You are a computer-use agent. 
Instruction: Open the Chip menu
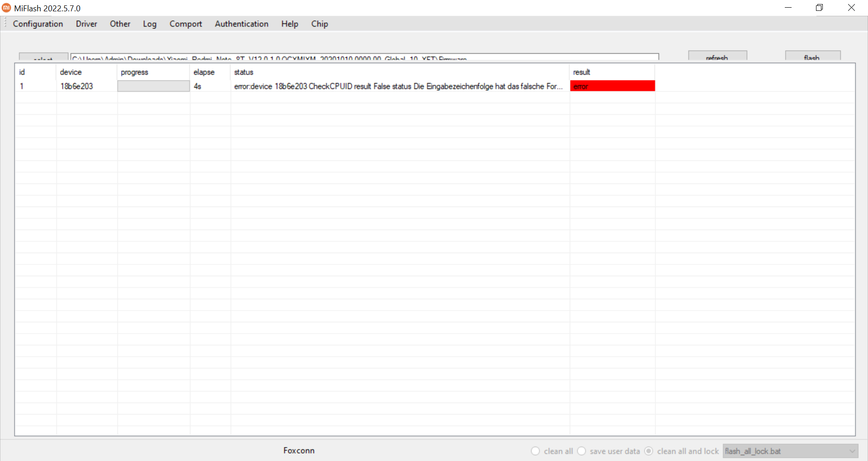pos(320,24)
